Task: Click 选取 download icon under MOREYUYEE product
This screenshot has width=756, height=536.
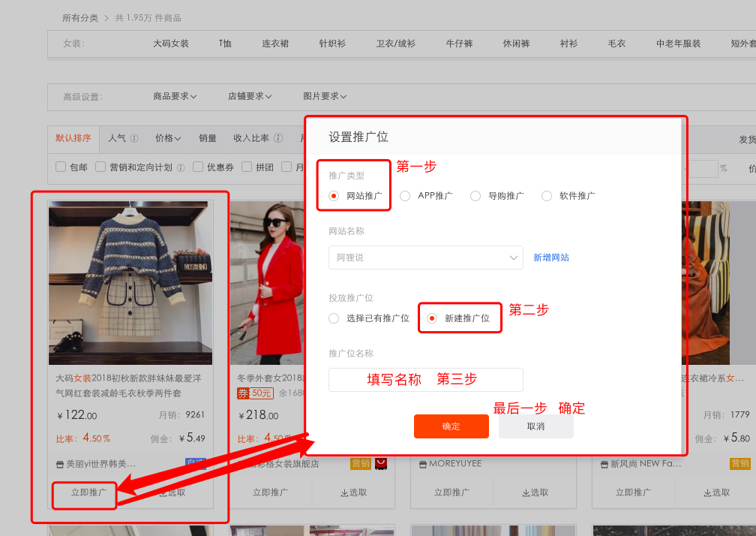Action: coord(524,493)
